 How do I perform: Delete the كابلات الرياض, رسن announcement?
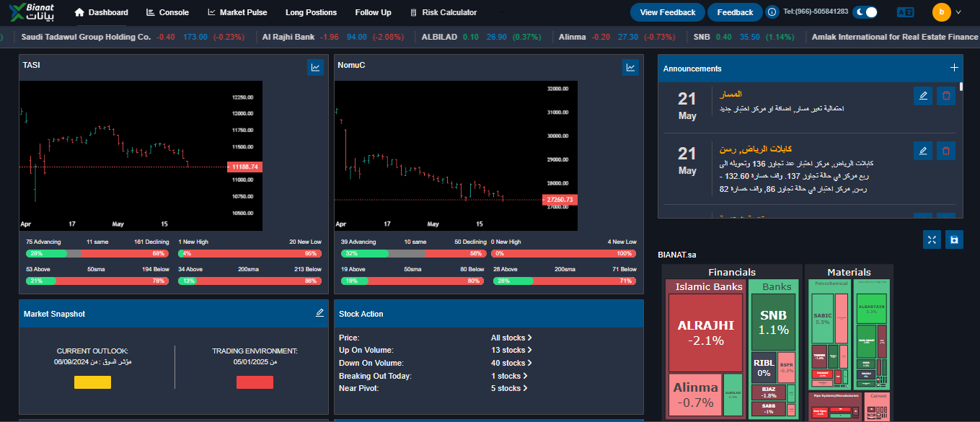[945, 150]
